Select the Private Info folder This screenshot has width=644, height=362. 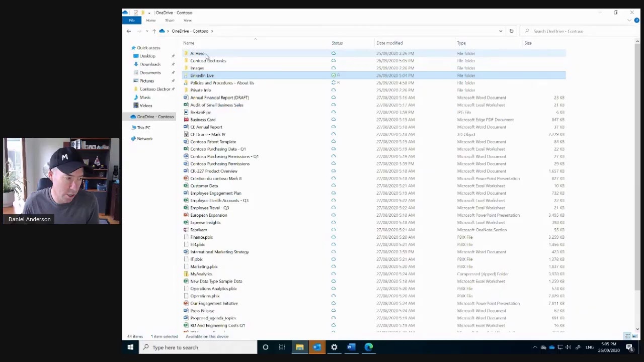[200, 90]
